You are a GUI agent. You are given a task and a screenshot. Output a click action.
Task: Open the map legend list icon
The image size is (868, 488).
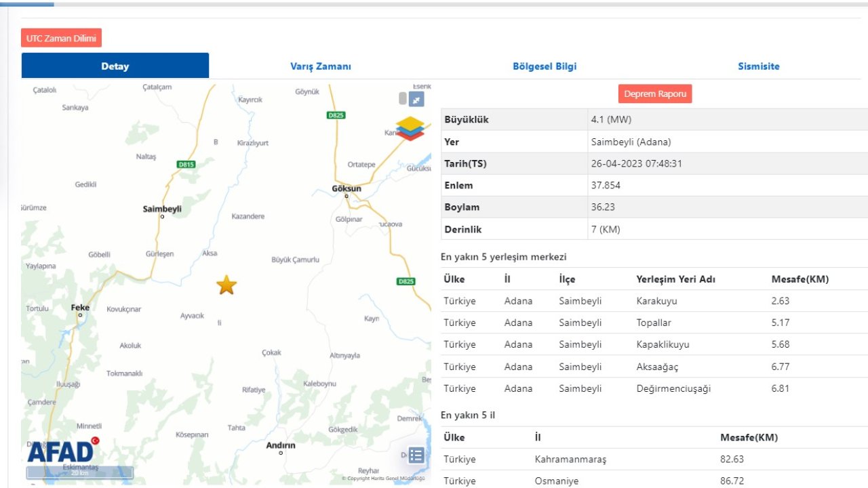click(416, 455)
